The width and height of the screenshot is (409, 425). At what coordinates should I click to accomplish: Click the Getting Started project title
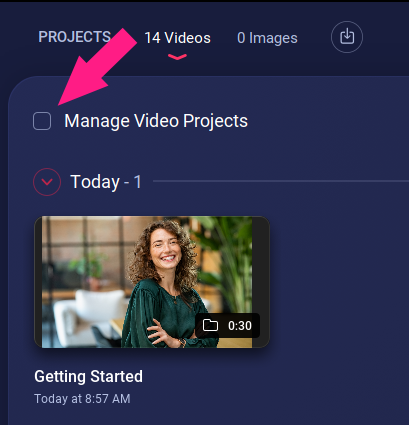point(88,376)
